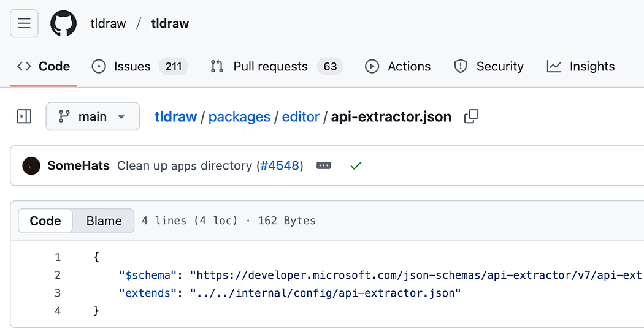The width and height of the screenshot is (644, 329).
Task: Expand commit details ellipsis button
Action: [324, 166]
